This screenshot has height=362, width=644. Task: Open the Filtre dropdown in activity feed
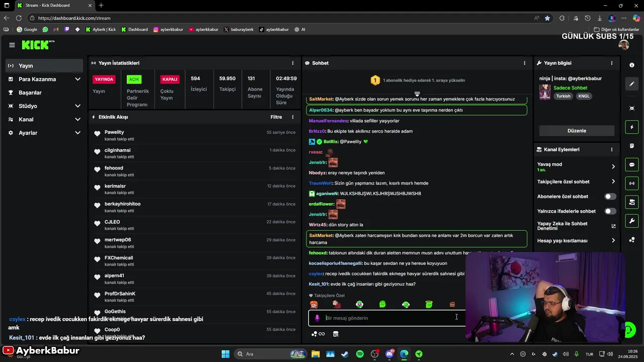276,117
